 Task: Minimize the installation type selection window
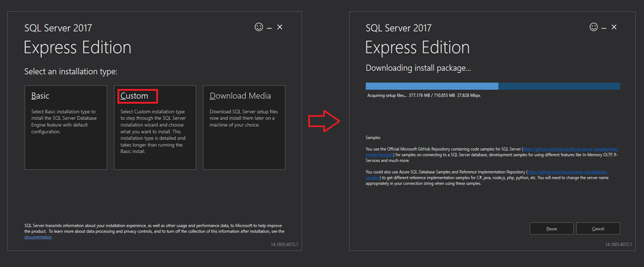click(269, 27)
